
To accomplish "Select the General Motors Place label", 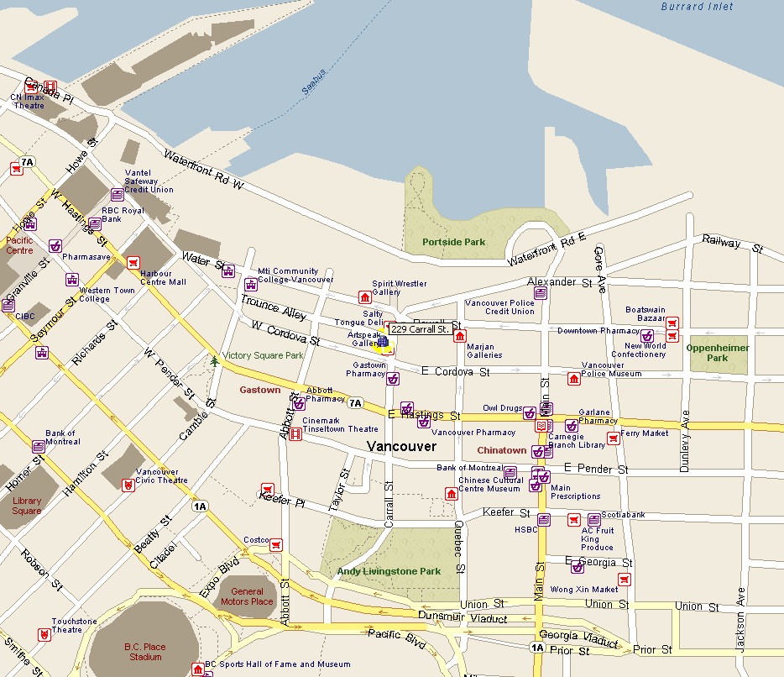I will pyautogui.click(x=247, y=596).
